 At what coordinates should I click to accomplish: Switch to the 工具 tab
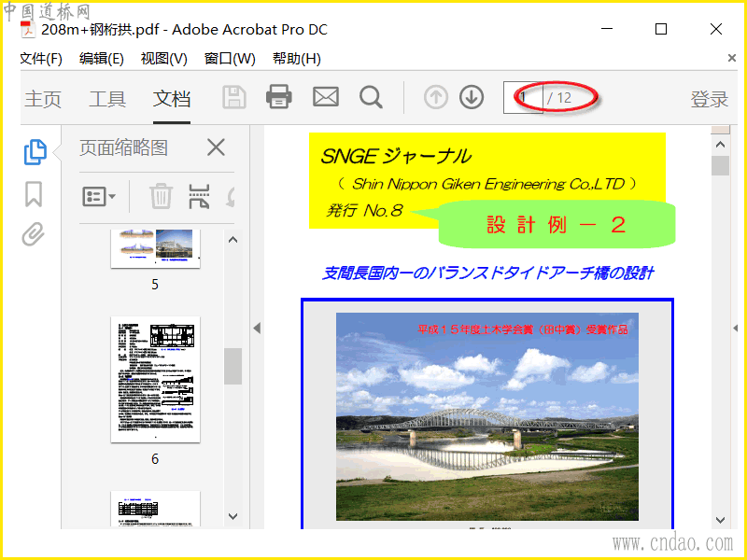pos(107,99)
